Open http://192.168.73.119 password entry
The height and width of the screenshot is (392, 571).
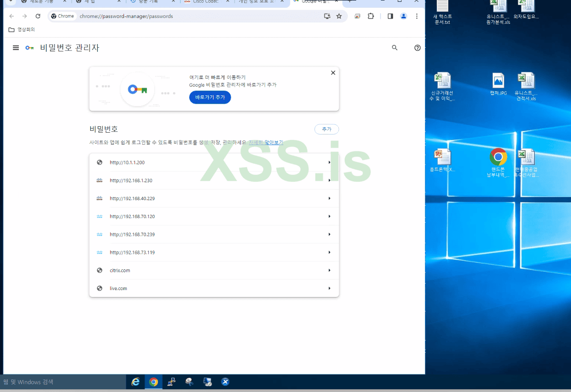(214, 252)
